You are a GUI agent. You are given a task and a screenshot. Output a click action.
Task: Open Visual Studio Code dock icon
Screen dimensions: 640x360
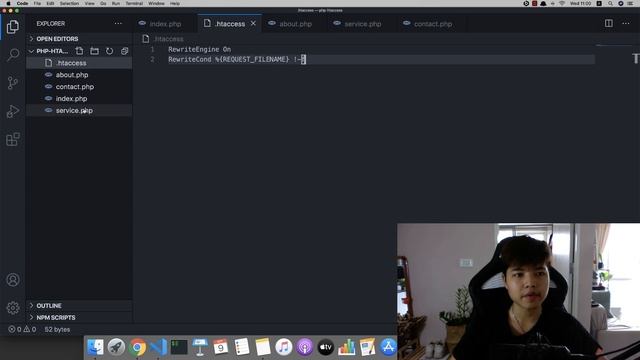tap(158, 347)
